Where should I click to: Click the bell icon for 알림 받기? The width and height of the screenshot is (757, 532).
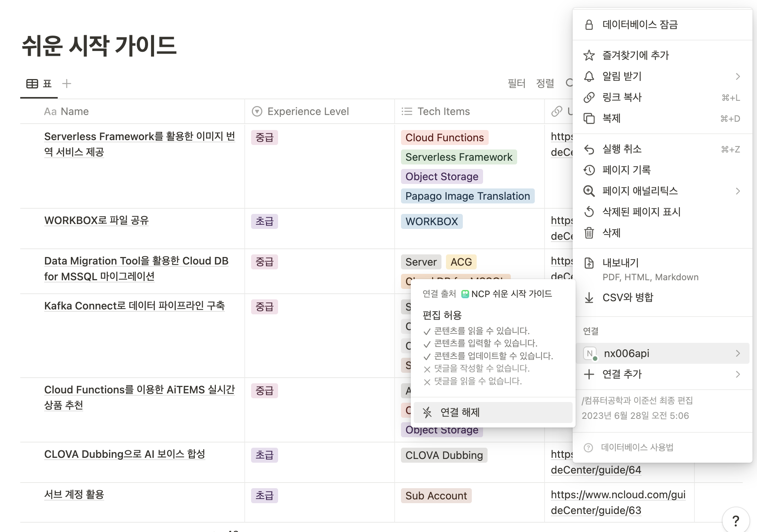pos(589,76)
